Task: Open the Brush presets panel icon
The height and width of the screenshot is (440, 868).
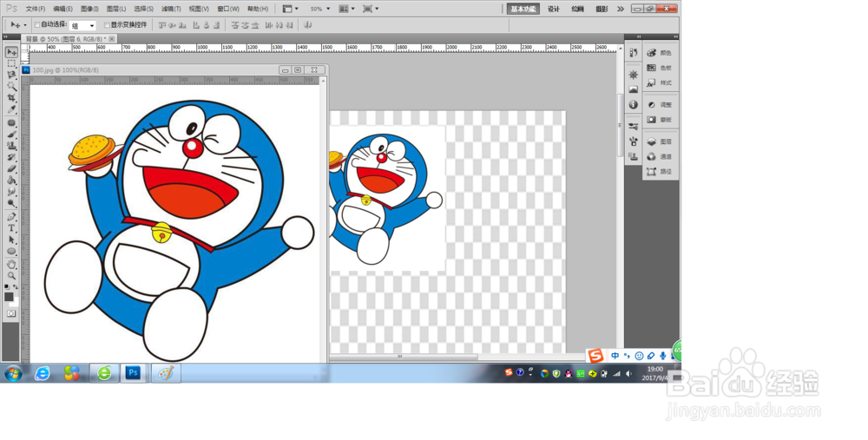Action: (x=634, y=127)
